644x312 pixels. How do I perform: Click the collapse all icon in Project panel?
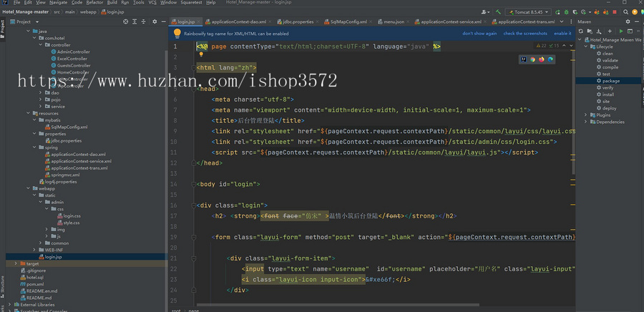click(143, 21)
